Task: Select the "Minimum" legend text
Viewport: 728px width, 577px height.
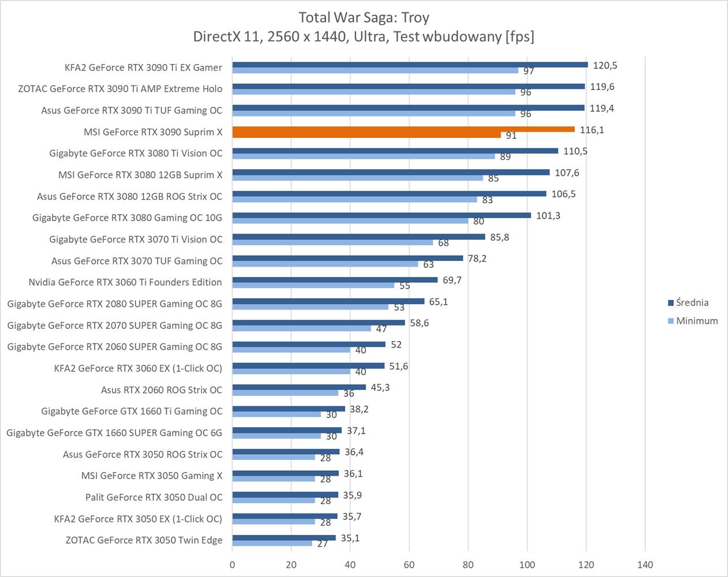Action: (x=697, y=321)
